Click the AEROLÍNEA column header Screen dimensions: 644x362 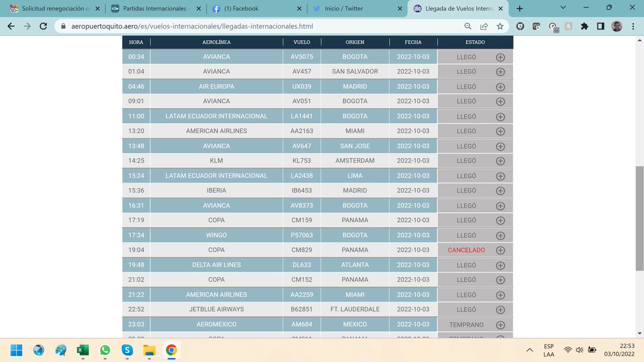point(216,42)
